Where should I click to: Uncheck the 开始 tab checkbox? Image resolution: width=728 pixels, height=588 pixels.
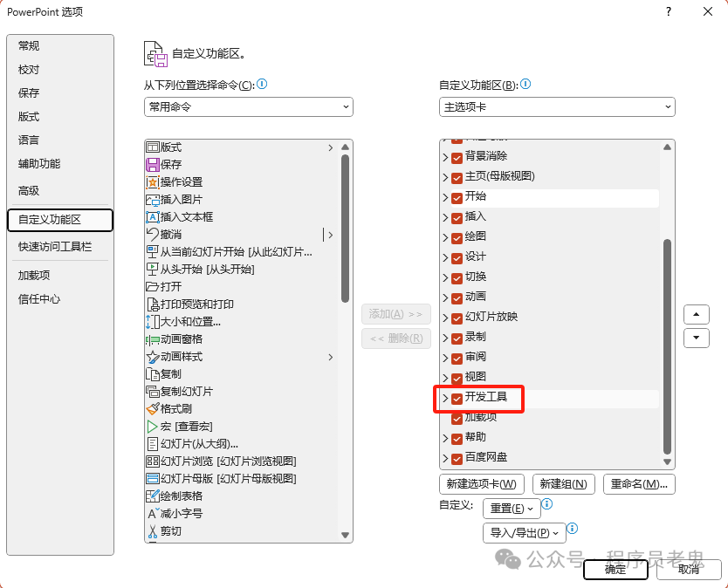[457, 198]
